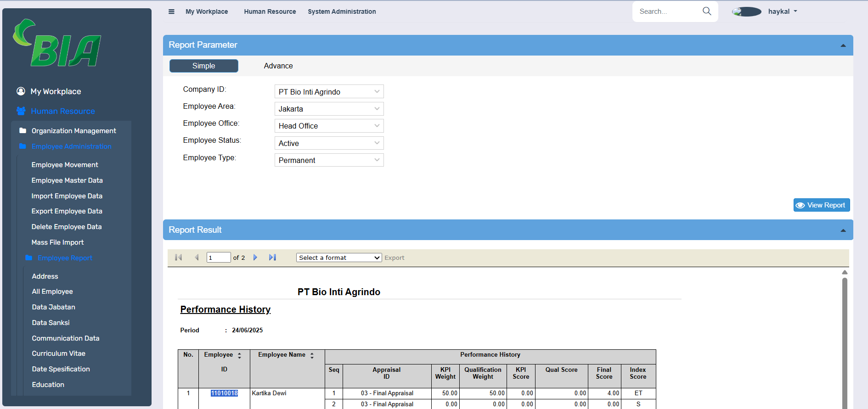Click the My Workplace person icon in sidebar
This screenshot has height=409, width=868.
point(21,91)
